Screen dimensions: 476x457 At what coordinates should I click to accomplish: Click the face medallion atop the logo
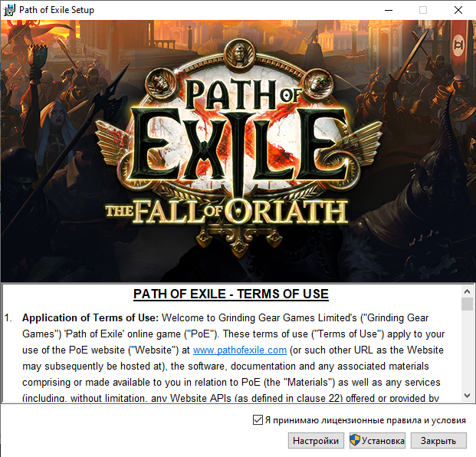pos(240,54)
